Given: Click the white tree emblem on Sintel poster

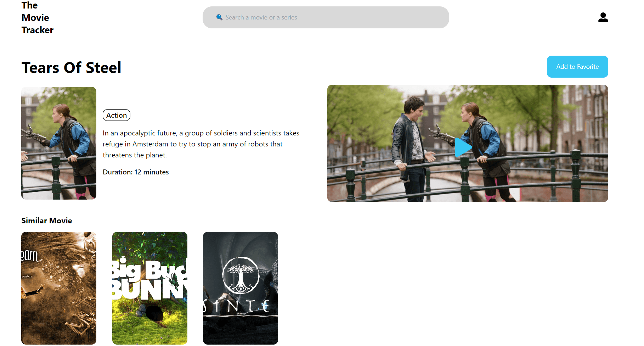Looking at the screenshot, I should (x=241, y=275).
